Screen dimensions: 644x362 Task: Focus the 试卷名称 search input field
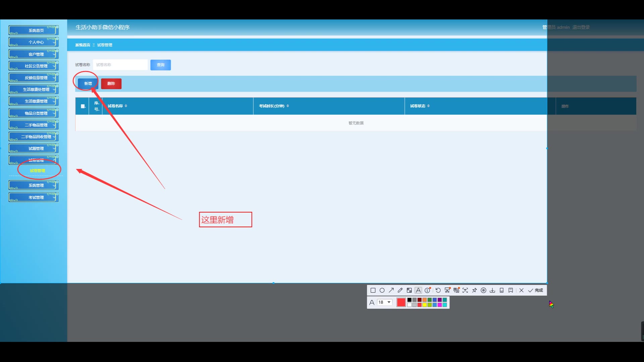[x=120, y=65]
